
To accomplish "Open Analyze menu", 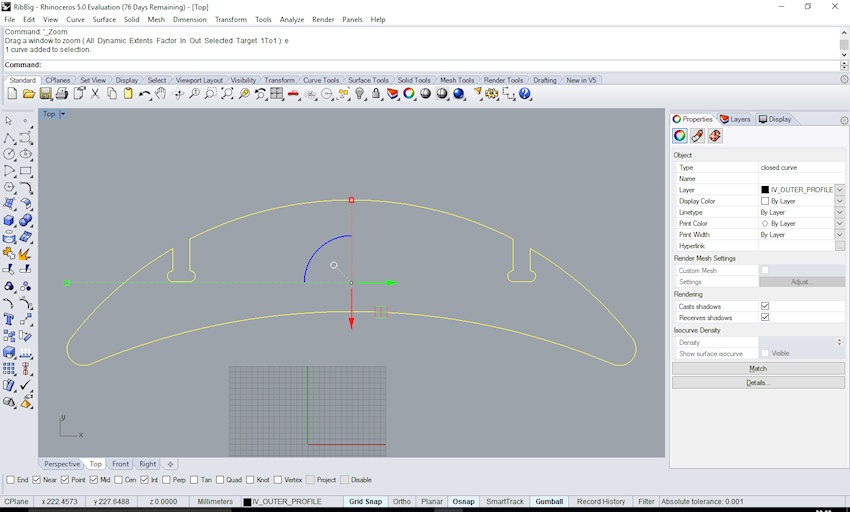I will coord(292,20).
